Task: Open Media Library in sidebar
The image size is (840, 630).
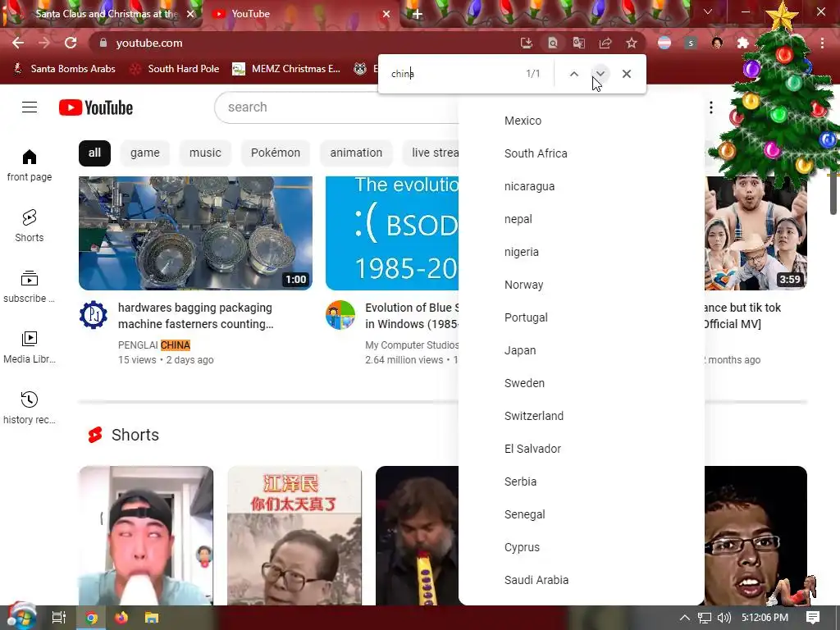Action: pyautogui.click(x=30, y=347)
